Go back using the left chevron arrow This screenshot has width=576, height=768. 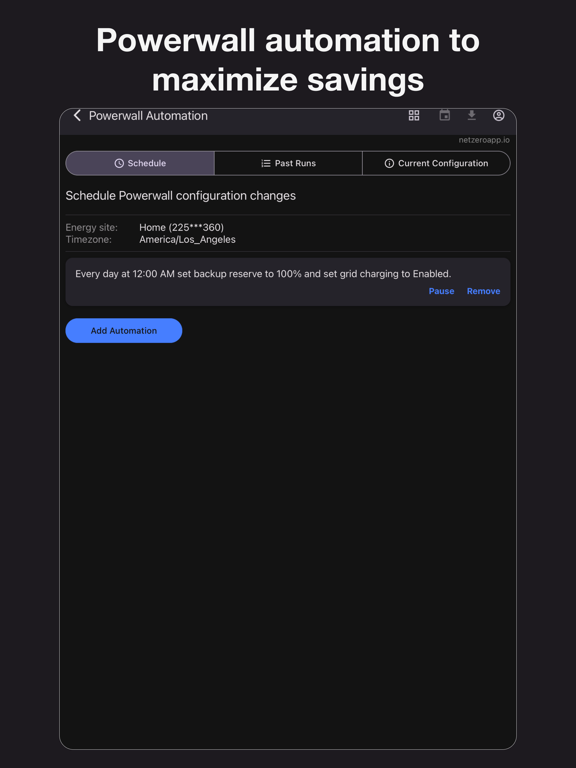pos(77,116)
